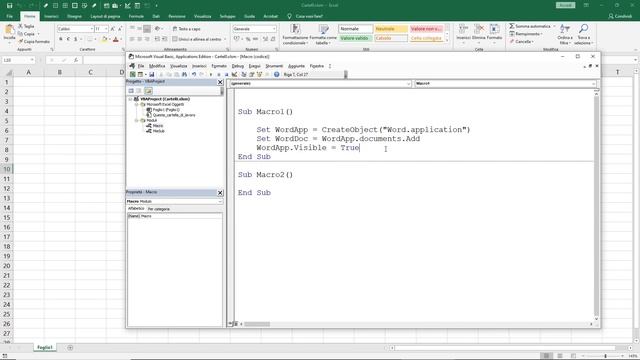This screenshot has height=360, width=640.
Task: Toggle Testo a capo wrap text
Action: point(187,29)
